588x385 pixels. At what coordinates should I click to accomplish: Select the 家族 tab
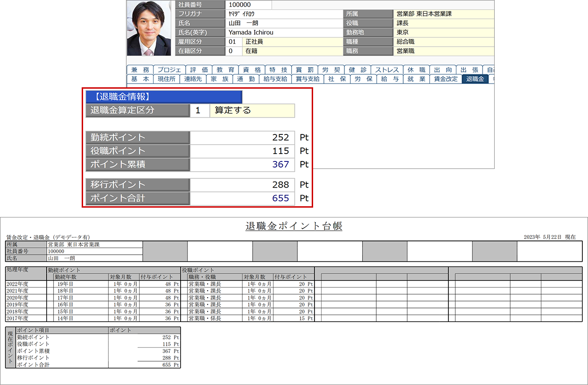coord(219,79)
